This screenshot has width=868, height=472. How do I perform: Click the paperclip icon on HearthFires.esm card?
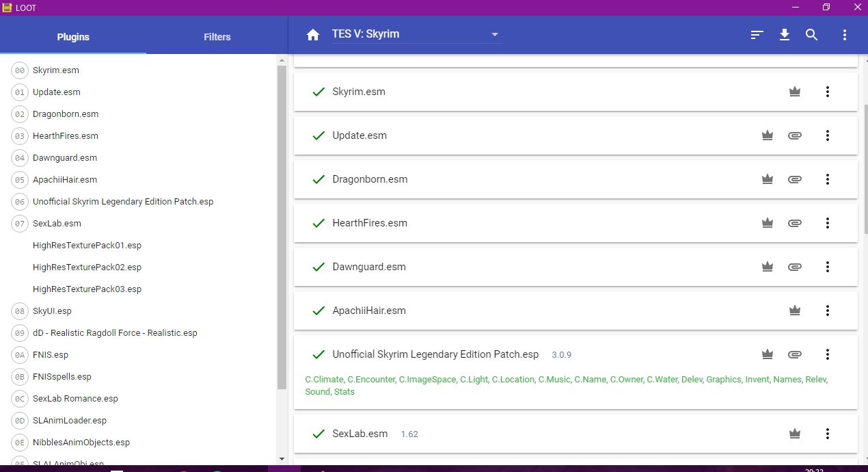pos(794,223)
